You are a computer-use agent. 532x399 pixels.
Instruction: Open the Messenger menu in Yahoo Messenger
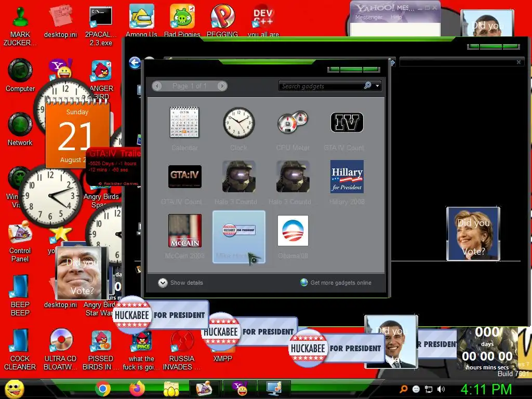pos(368,17)
